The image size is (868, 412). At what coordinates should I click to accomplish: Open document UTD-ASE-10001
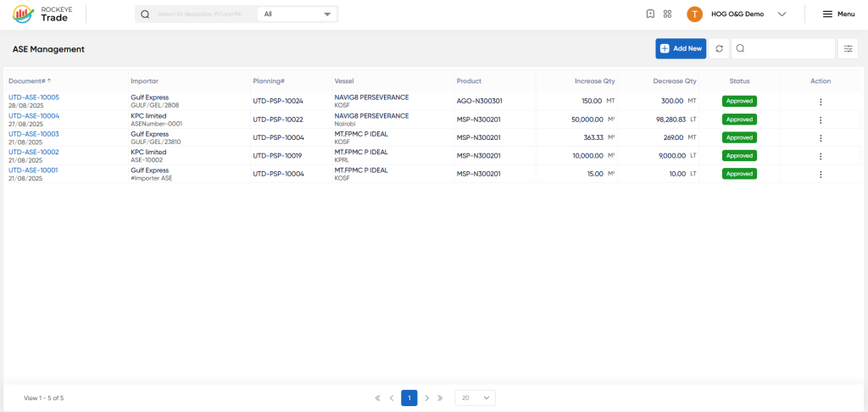tap(33, 170)
